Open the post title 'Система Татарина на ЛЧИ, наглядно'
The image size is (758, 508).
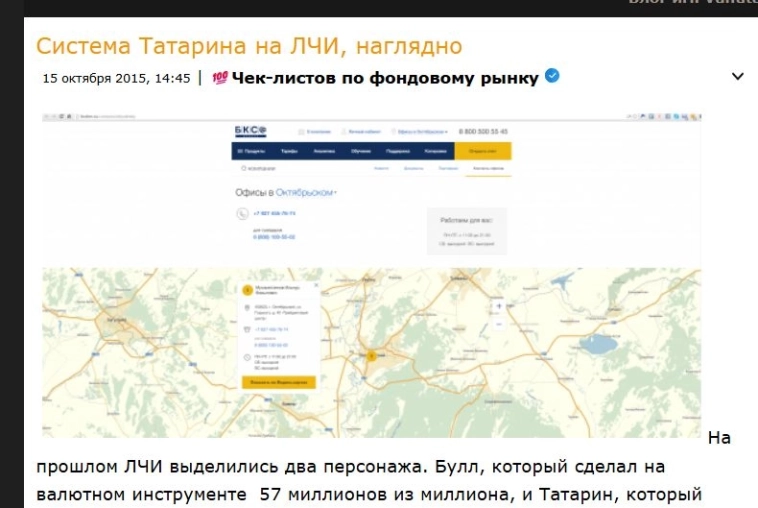249,46
